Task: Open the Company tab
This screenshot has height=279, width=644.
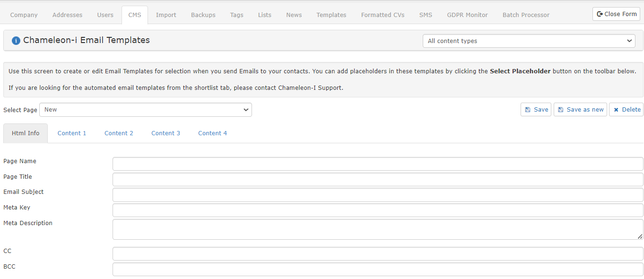Action: (24, 15)
